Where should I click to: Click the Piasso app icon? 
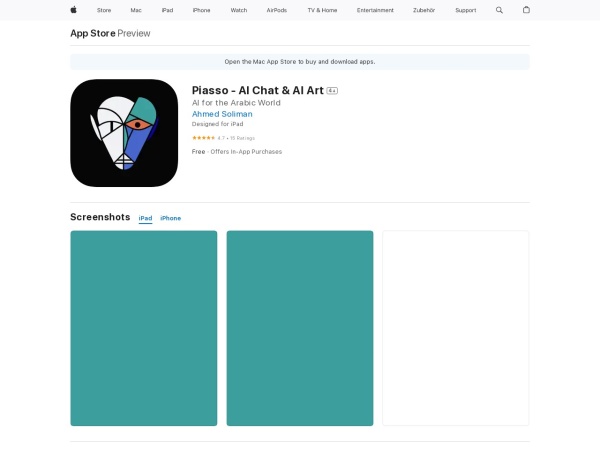(x=124, y=133)
